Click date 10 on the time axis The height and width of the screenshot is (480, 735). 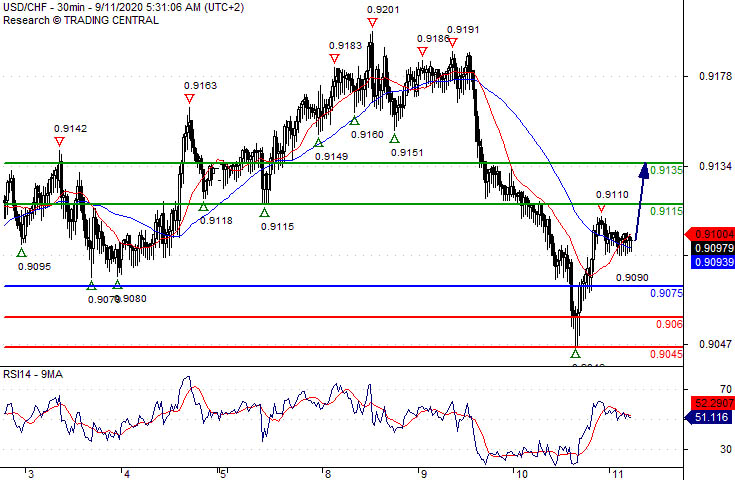click(522, 474)
